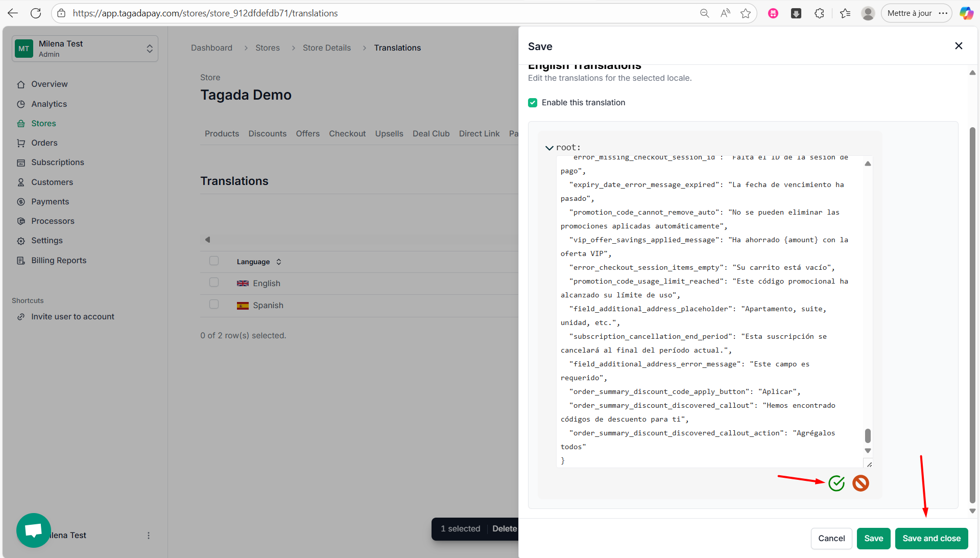980x558 pixels.
Task: Click the JSON editor vertical scrollbar thumb
Action: 868,436
